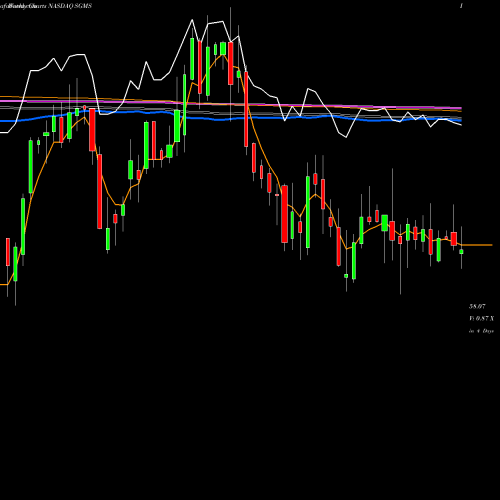Click the NASDAQ SGMS chart title
The width and height of the screenshot is (500, 500).
70,6
